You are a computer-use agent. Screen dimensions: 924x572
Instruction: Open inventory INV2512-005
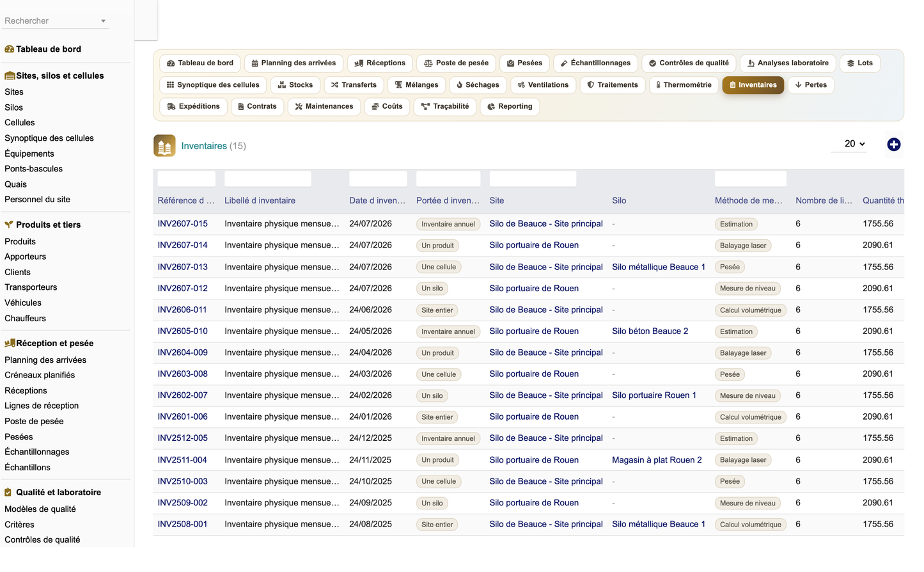coord(183,438)
